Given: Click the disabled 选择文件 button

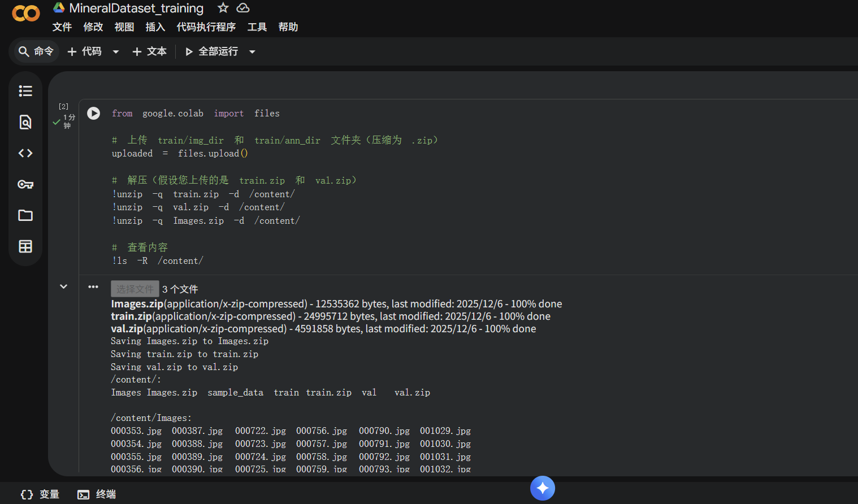Looking at the screenshot, I should tap(135, 289).
